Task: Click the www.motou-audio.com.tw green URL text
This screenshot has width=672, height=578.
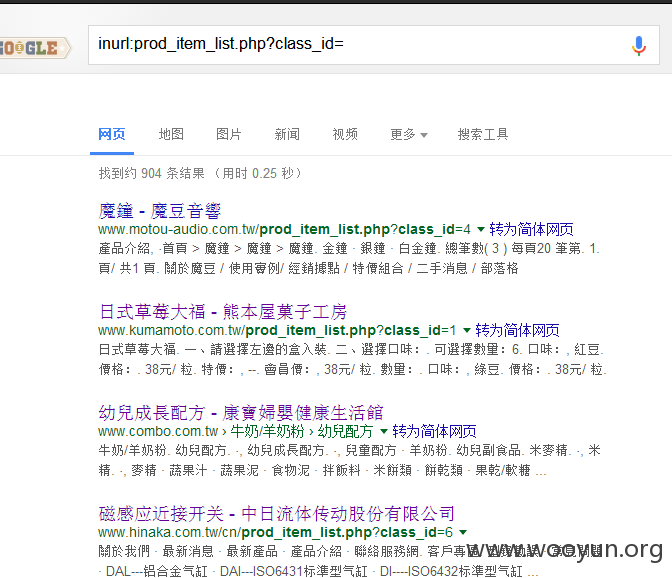Action: point(284,230)
